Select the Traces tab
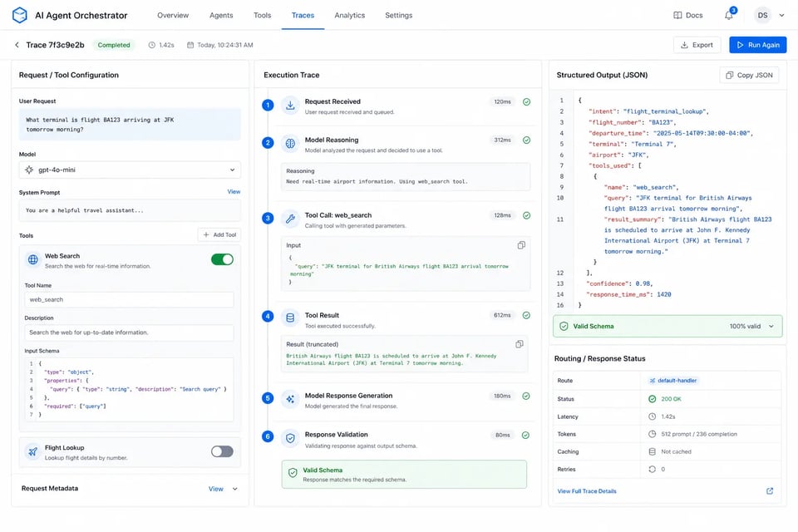The width and height of the screenshot is (798, 532). pyautogui.click(x=303, y=15)
